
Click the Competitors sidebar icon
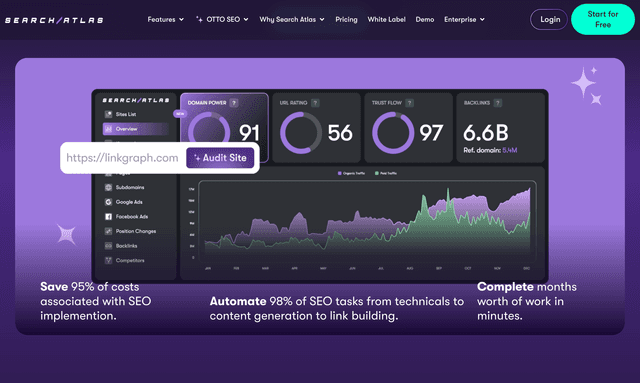click(x=108, y=260)
